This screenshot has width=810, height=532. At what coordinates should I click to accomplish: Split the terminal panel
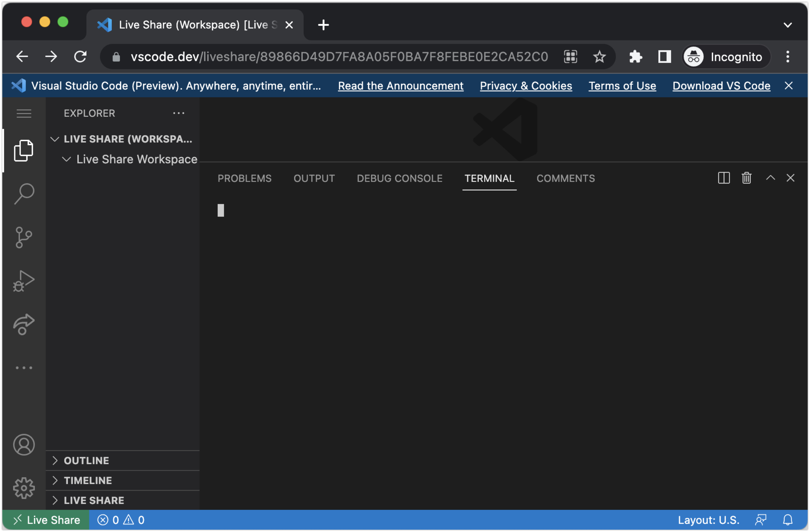point(724,178)
